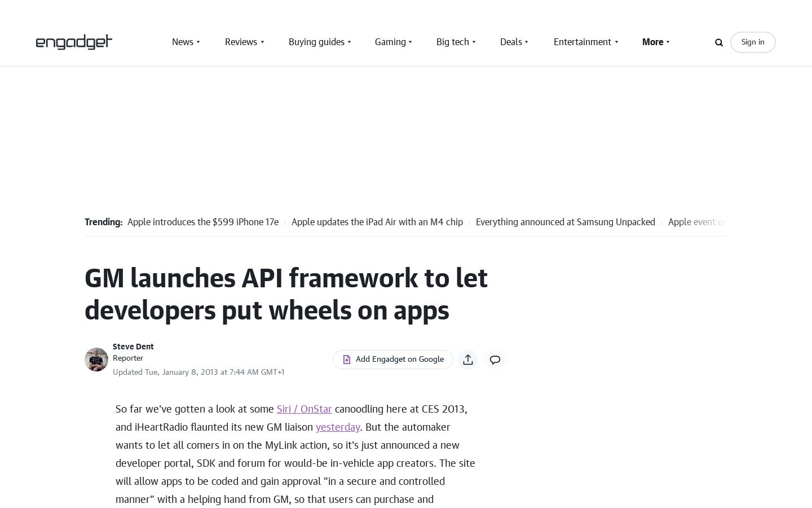Image resolution: width=812 pixels, height=508 pixels.
Task: Open Samsung Unpacked trending story
Action: [x=566, y=222]
